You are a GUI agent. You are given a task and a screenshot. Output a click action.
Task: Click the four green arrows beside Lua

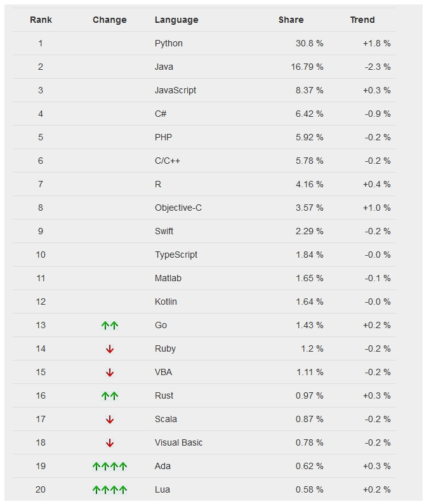pos(110,490)
